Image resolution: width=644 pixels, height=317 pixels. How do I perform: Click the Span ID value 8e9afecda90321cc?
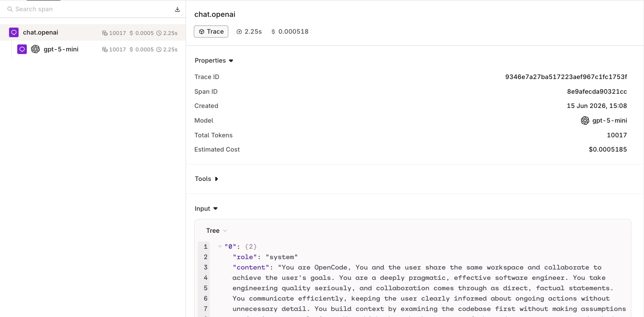597,92
